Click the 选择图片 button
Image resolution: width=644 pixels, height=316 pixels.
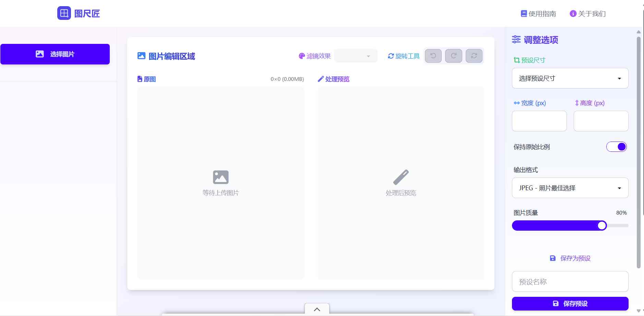coord(55,54)
